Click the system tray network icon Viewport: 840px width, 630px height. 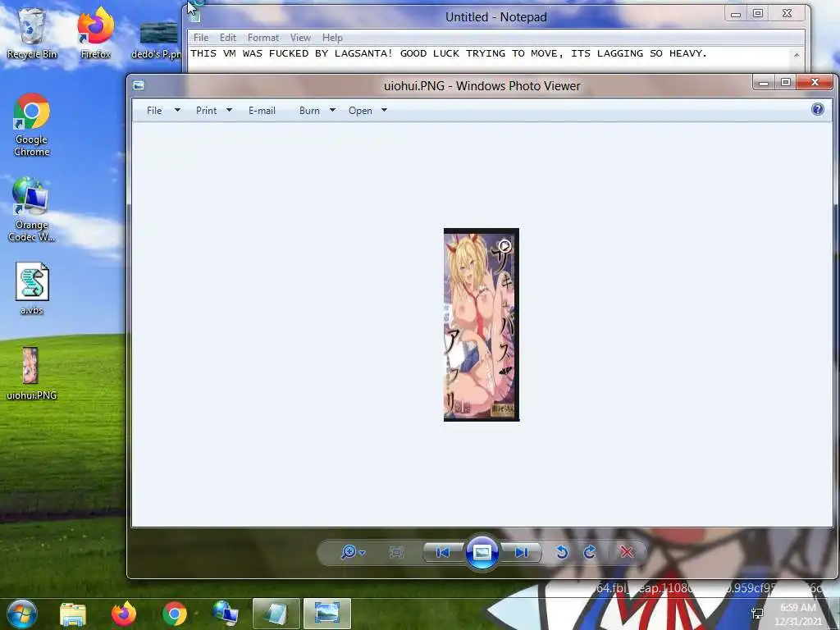757,614
